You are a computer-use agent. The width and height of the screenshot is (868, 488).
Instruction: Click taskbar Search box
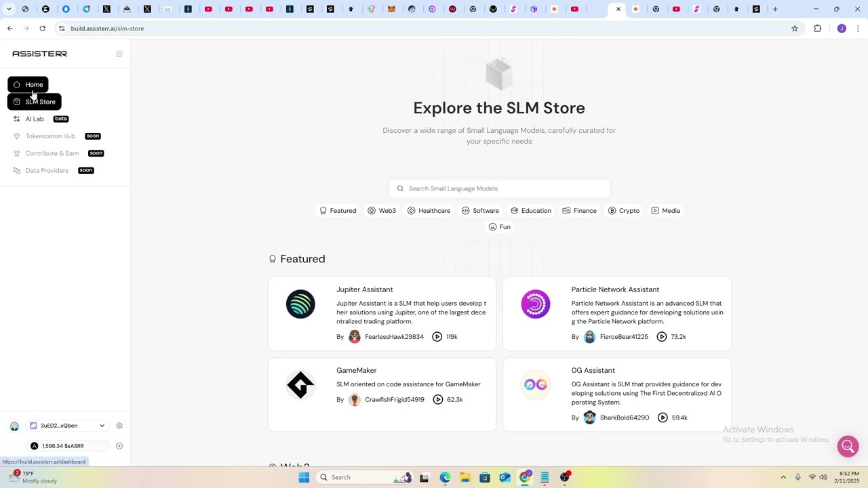[x=365, y=477]
